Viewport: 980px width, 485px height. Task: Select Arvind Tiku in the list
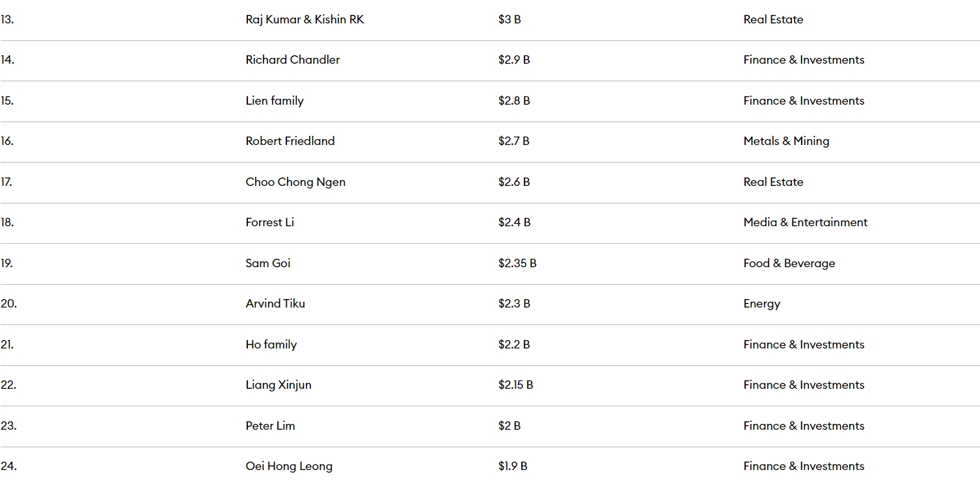tap(275, 304)
